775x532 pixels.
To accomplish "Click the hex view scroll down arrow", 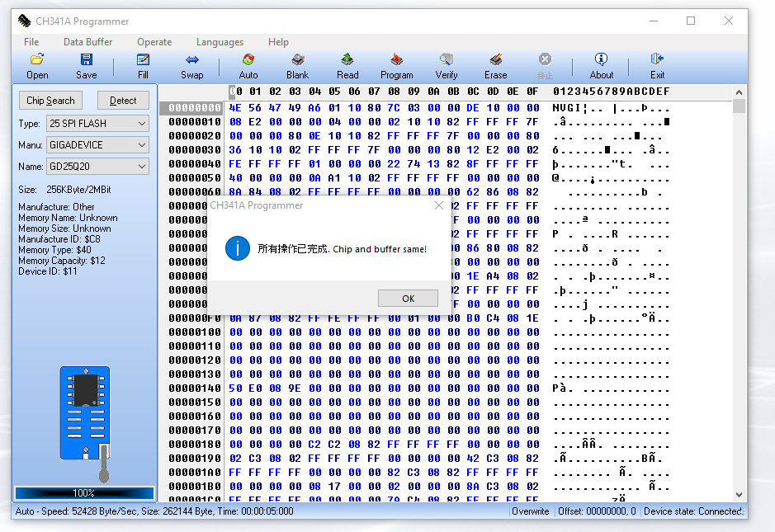I will 739,494.
